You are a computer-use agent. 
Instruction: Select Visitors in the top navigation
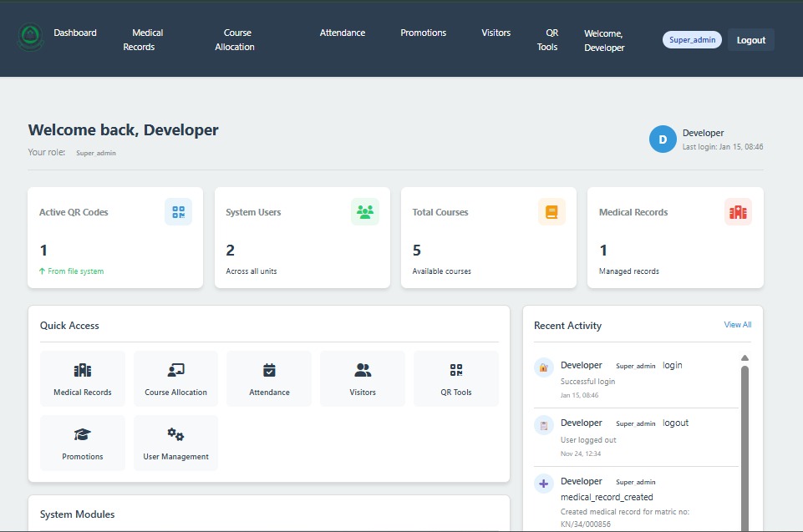496,33
